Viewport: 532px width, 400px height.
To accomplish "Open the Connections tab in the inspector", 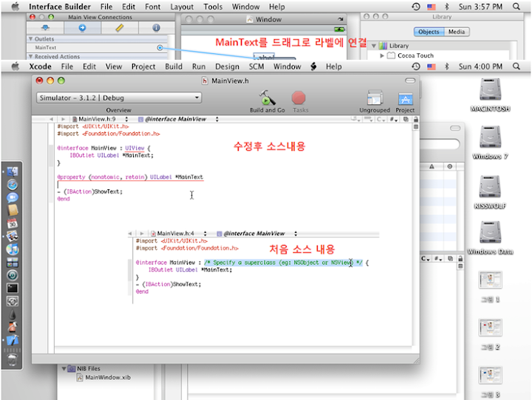I will (83, 28).
